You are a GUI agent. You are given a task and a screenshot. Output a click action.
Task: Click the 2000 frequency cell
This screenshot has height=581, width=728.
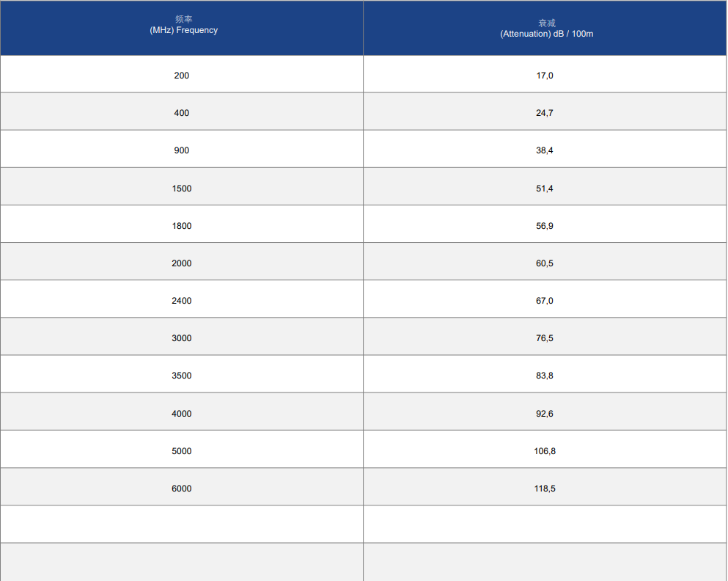point(182,261)
